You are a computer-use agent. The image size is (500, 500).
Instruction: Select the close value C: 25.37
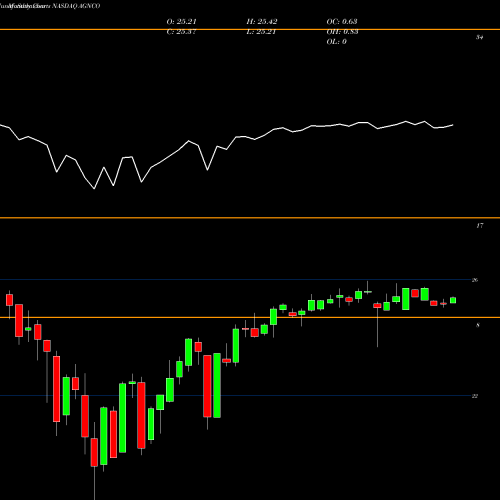pos(181,32)
